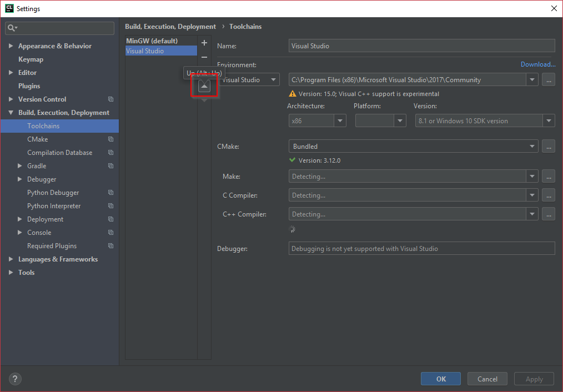Open the Visual Studio path dropdown

click(532, 80)
